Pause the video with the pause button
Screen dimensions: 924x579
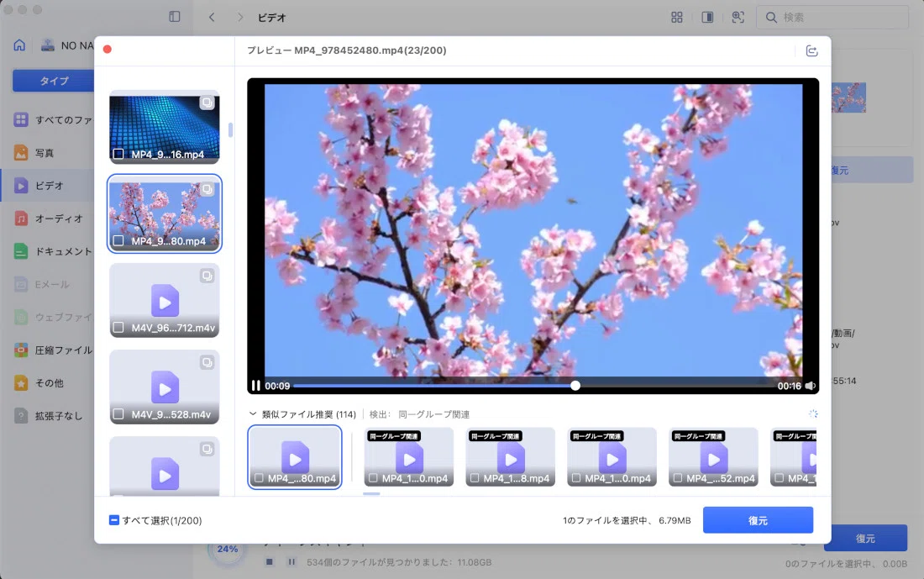(x=255, y=386)
